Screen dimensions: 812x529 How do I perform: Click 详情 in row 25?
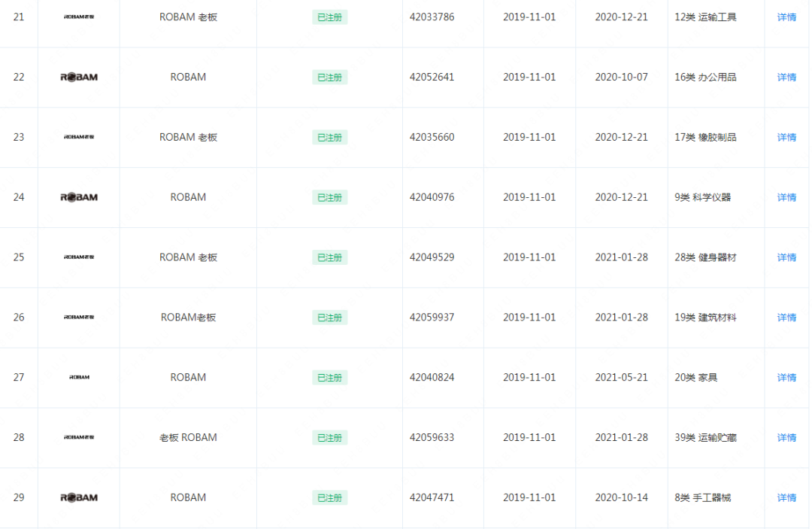coord(786,257)
